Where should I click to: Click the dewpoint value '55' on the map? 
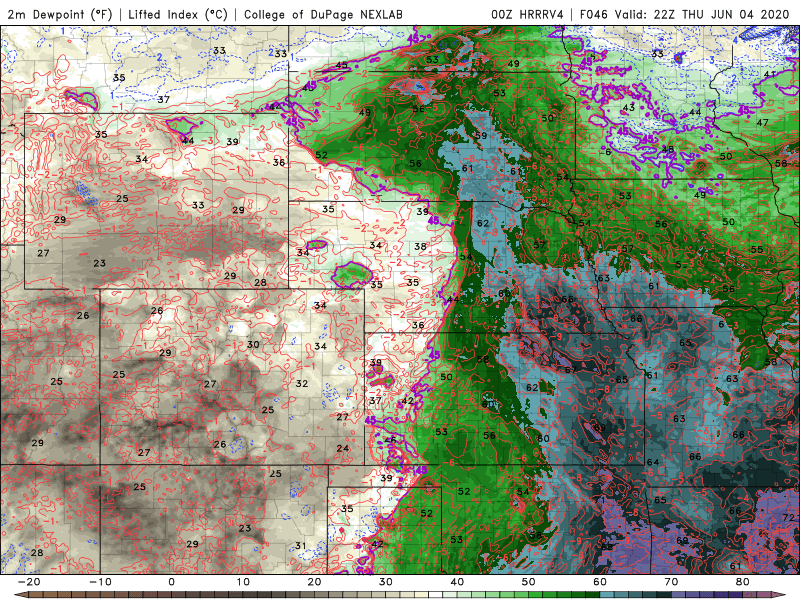click(757, 249)
